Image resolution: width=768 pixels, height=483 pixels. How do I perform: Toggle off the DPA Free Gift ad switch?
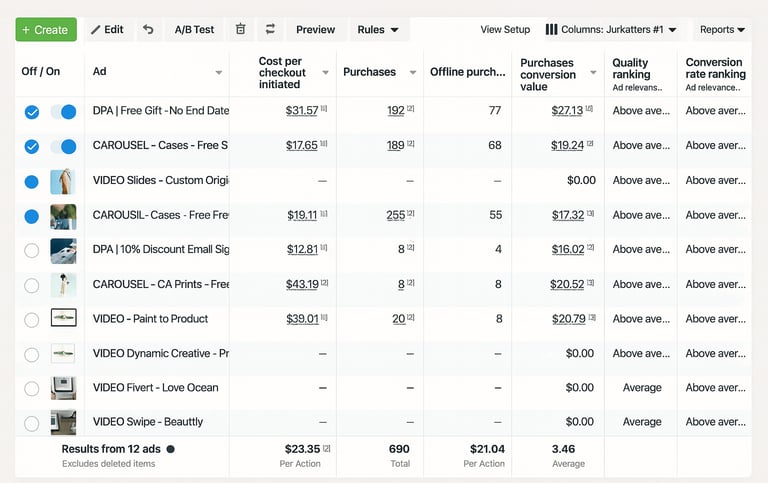coord(64,112)
